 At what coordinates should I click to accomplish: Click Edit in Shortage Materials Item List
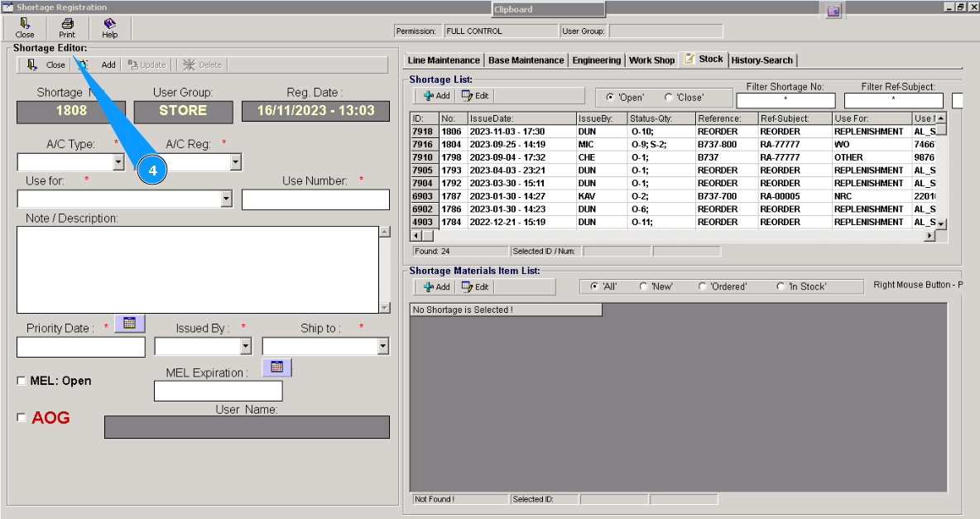pyautogui.click(x=475, y=287)
